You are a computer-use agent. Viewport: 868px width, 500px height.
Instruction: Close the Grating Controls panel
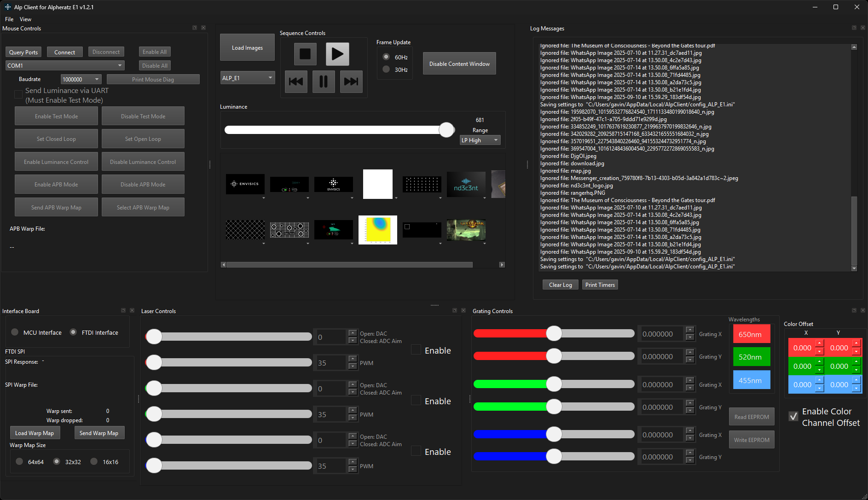(863, 311)
